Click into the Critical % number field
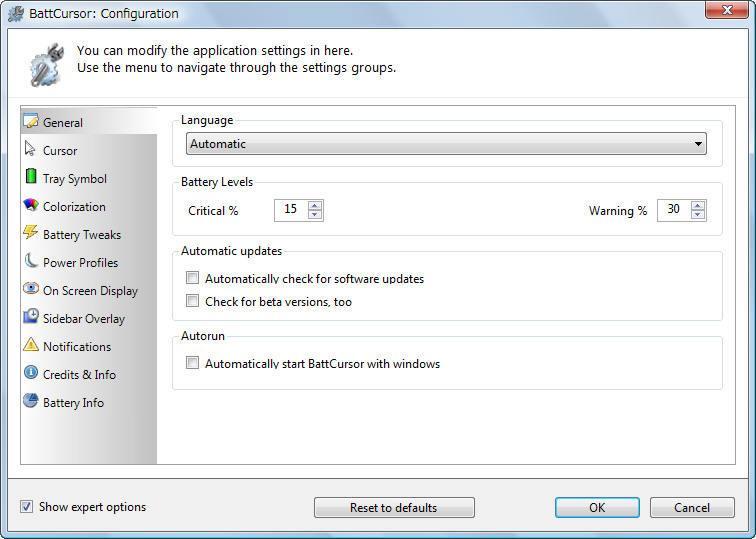The width and height of the screenshot is (756, 539). click(291, 210)
